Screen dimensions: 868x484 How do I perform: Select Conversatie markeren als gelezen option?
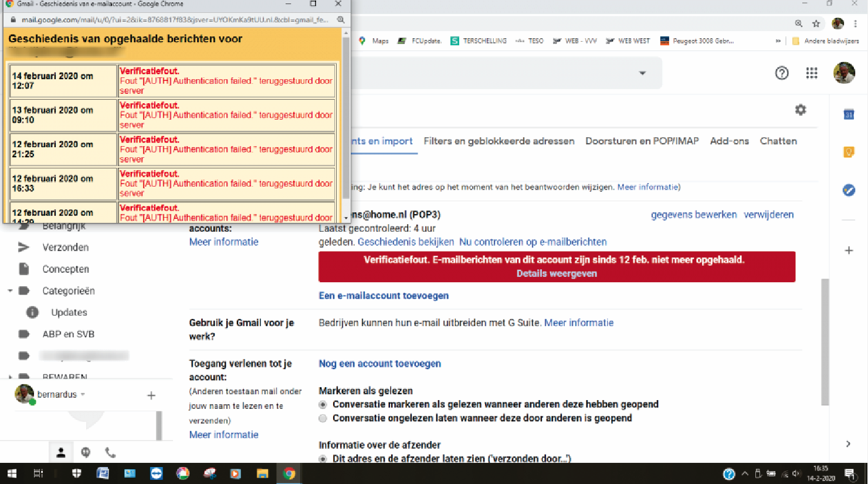pos(323,404)
